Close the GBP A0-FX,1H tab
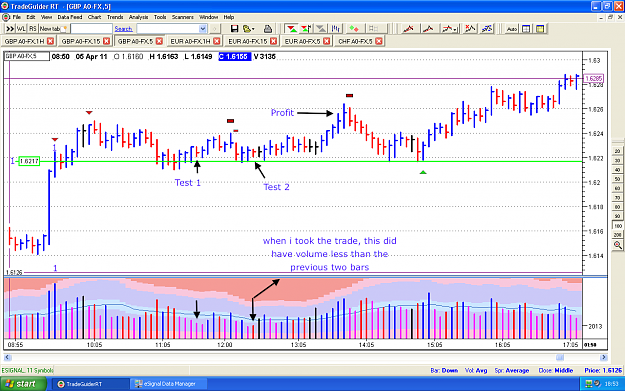The image size is (625, 391). pyautogui.click(x=50, y=41)
